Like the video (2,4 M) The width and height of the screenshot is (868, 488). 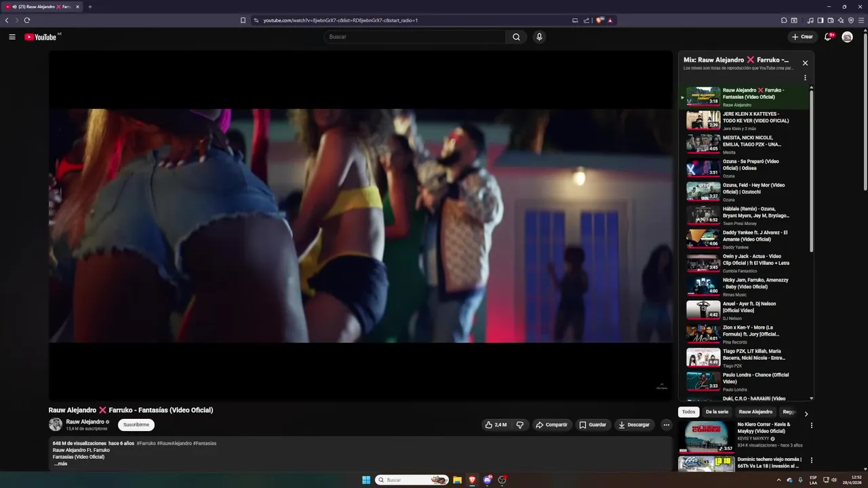click(x=496, y=425)
